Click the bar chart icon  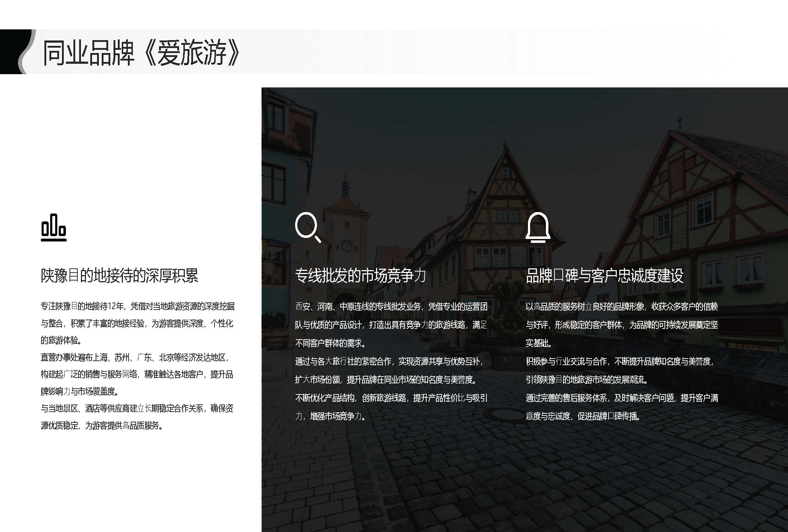pyautogui.click(x=54, y=227)
